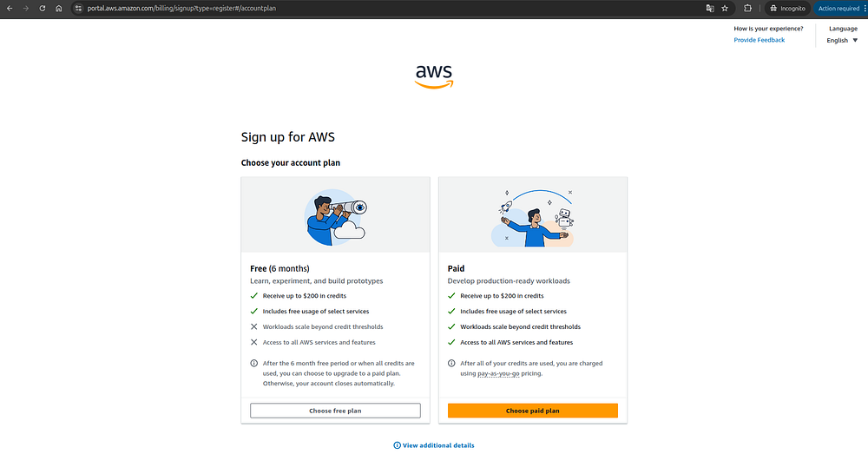Reload the page with the refresh icon
The image size is (868, 454).
(x=42, y=9)
